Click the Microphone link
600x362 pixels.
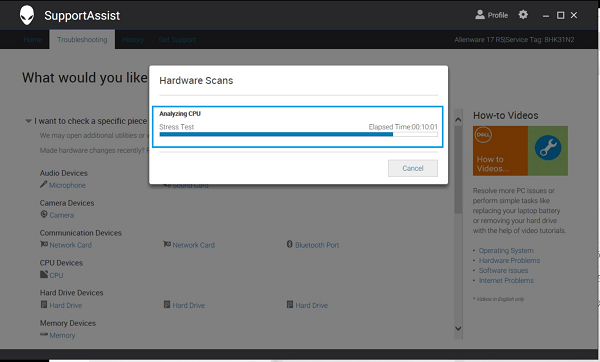click(67, 185)
